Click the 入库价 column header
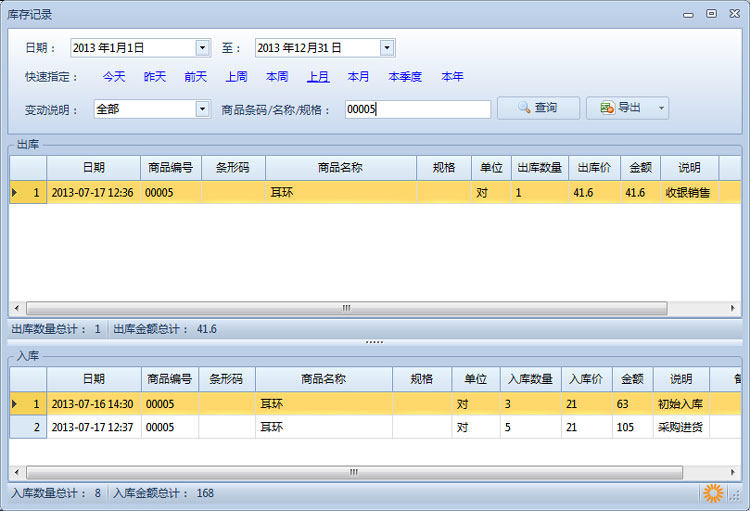This screenshot has width=750, height=511. [586, 379]
